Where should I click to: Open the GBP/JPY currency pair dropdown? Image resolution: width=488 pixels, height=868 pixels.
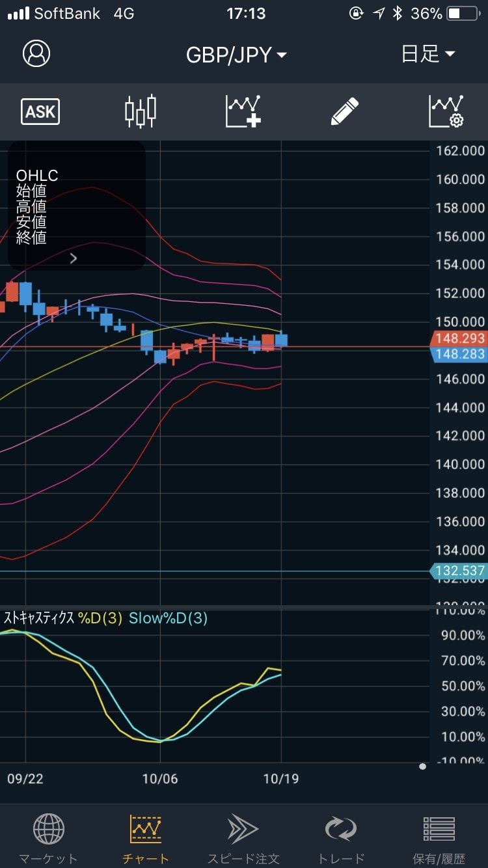click(236, 55)
